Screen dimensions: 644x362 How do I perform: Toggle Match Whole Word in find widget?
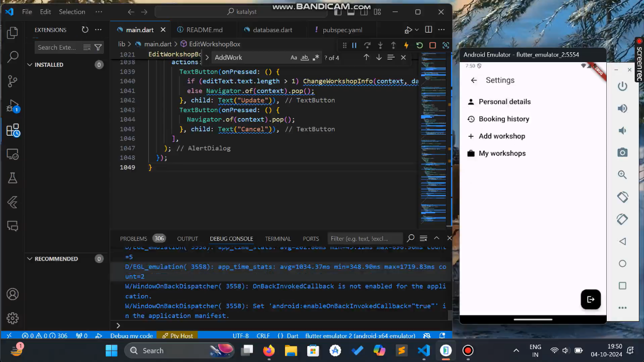305,57
